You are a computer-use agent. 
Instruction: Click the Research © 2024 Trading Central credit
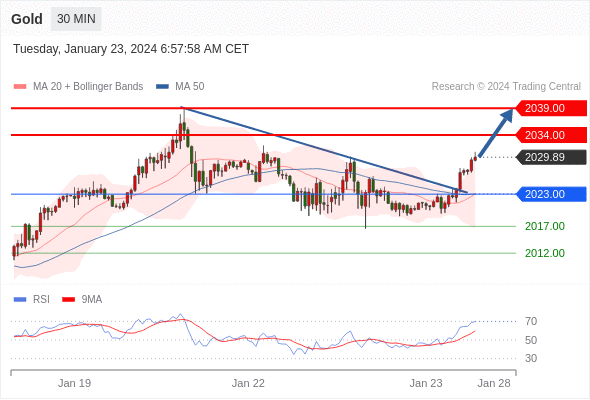coord(506,87)
